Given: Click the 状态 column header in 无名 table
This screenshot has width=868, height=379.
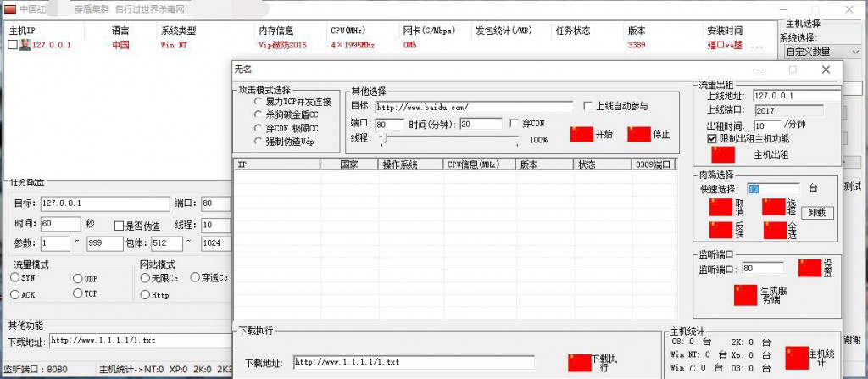Looking at the screenshot, I should coord(603,164).
